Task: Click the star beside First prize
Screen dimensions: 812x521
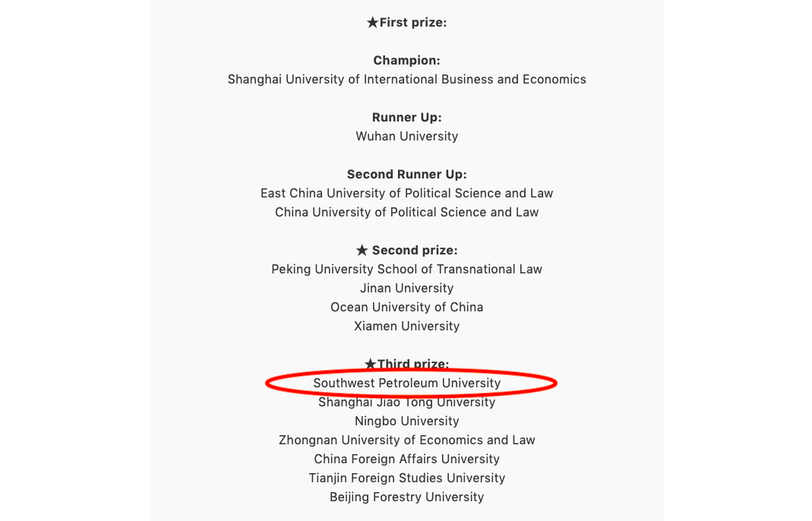Action: pos(372,23)
